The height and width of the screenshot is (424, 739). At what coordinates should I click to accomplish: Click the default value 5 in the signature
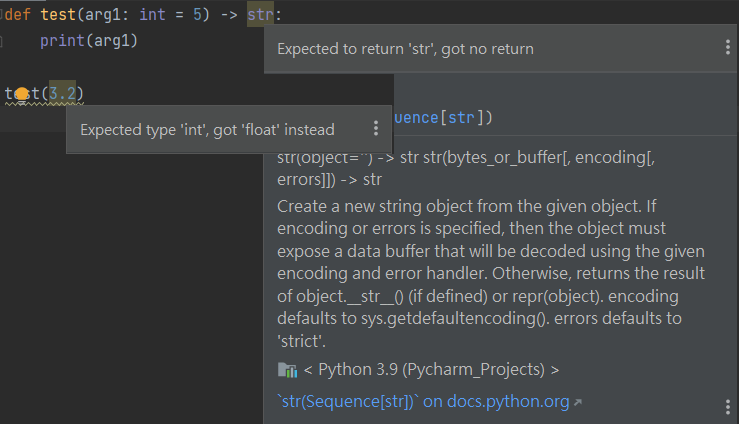click(197, 15)
